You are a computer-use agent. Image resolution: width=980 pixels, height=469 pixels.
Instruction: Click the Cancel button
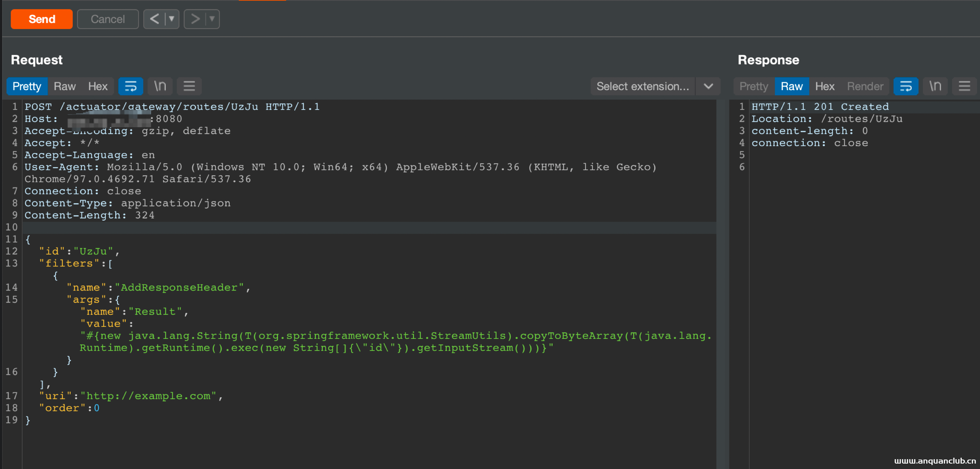click(x=108, y=19)
